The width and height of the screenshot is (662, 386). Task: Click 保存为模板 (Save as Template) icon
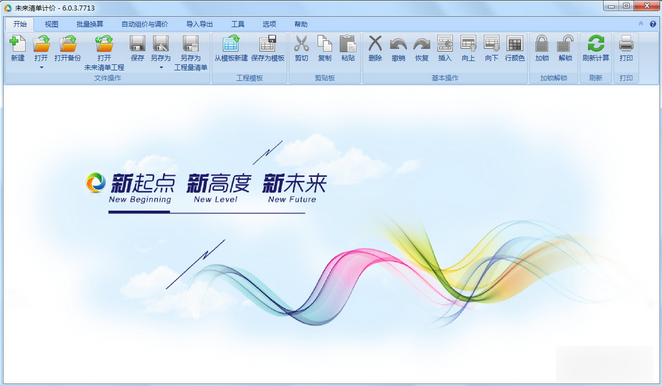[x=268, y=43]
